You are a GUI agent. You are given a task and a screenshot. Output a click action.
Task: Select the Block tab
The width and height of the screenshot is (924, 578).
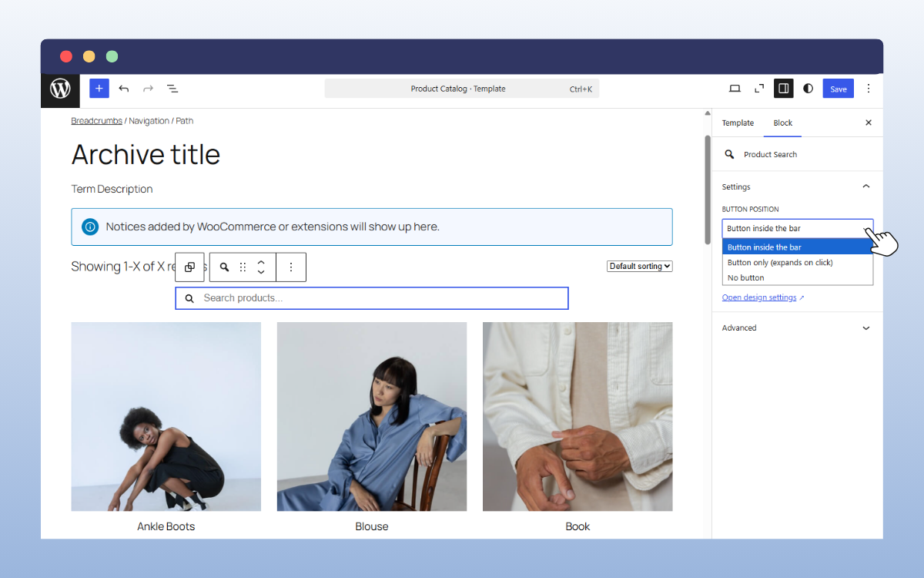782,123
